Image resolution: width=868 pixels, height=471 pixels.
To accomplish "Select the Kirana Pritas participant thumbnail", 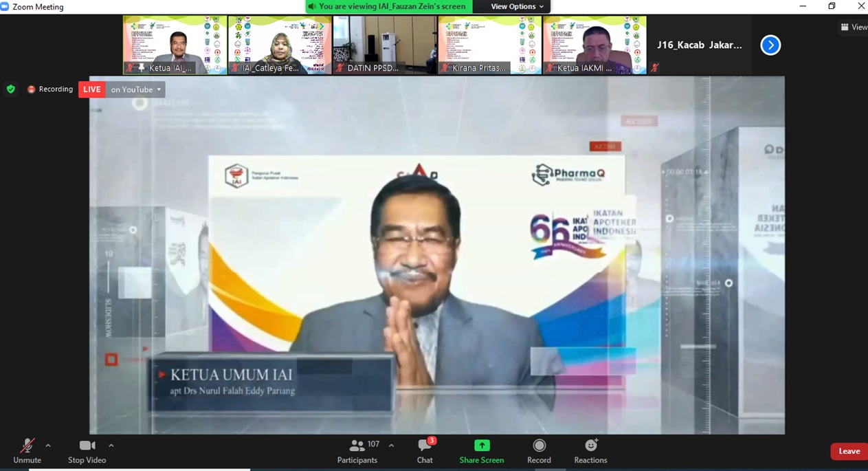I will point(490,45).
